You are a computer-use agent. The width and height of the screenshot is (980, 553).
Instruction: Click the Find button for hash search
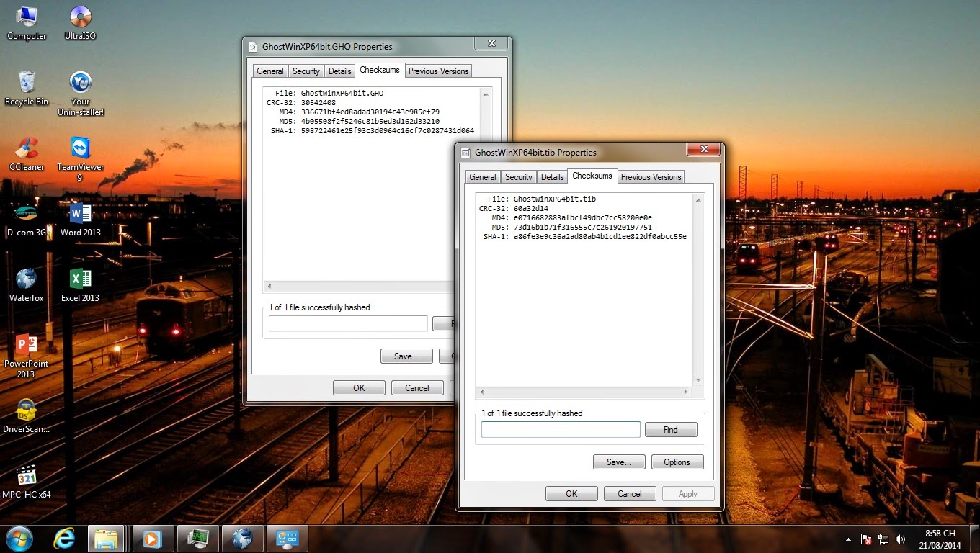(670, 430)
